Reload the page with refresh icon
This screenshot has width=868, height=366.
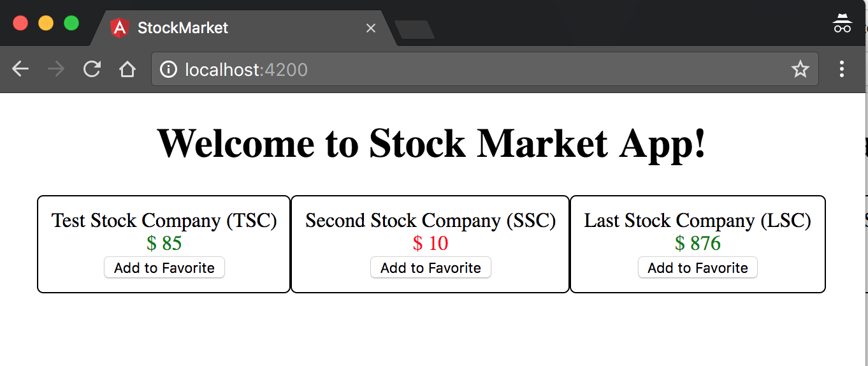pos(92,69)
